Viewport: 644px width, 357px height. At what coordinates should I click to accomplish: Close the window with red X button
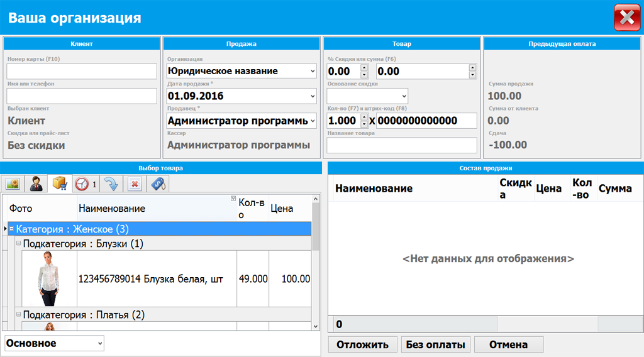coord(627,18)
